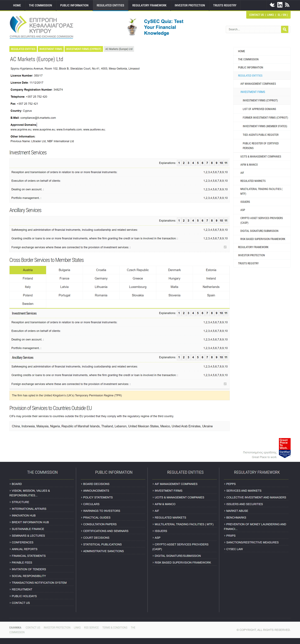Image resolution: width=300 pixels, height=644 pixels.
Task: Click the CySEC Quiz plant image
Action: coord(132,27)
